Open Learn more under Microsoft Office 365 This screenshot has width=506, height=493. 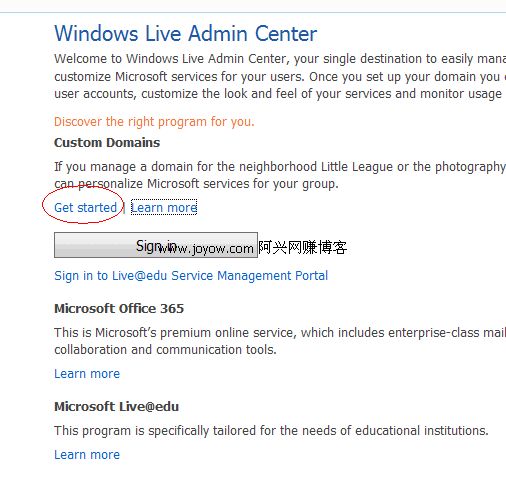coord(87,374)
